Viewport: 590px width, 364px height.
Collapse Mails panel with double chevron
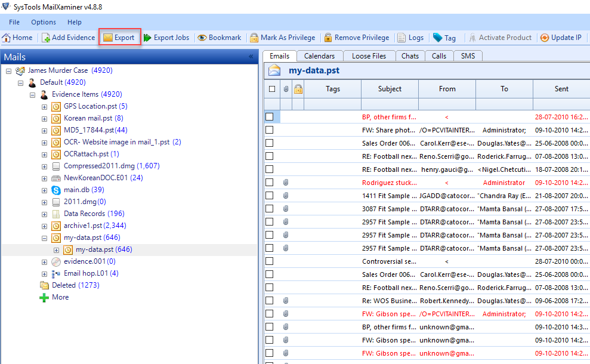tap(251, 57)
